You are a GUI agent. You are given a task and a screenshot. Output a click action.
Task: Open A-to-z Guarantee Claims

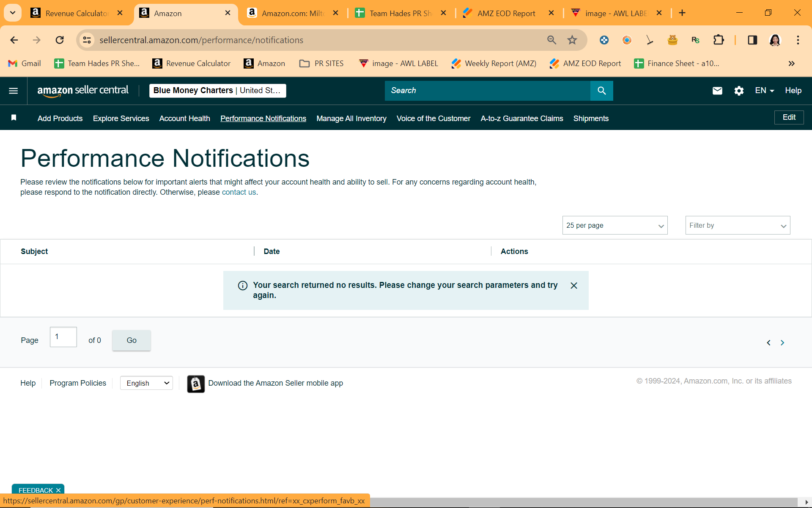click(x=522, y=119)
